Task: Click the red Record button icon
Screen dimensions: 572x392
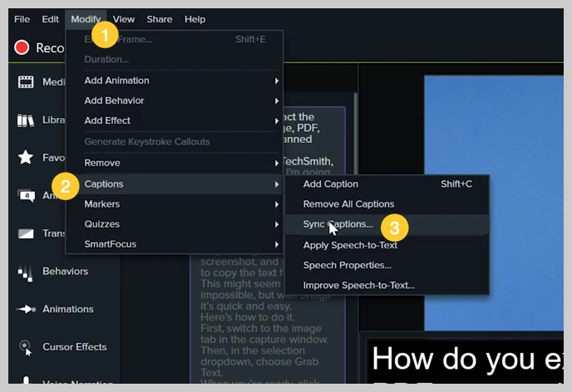Action: point(22,47)
